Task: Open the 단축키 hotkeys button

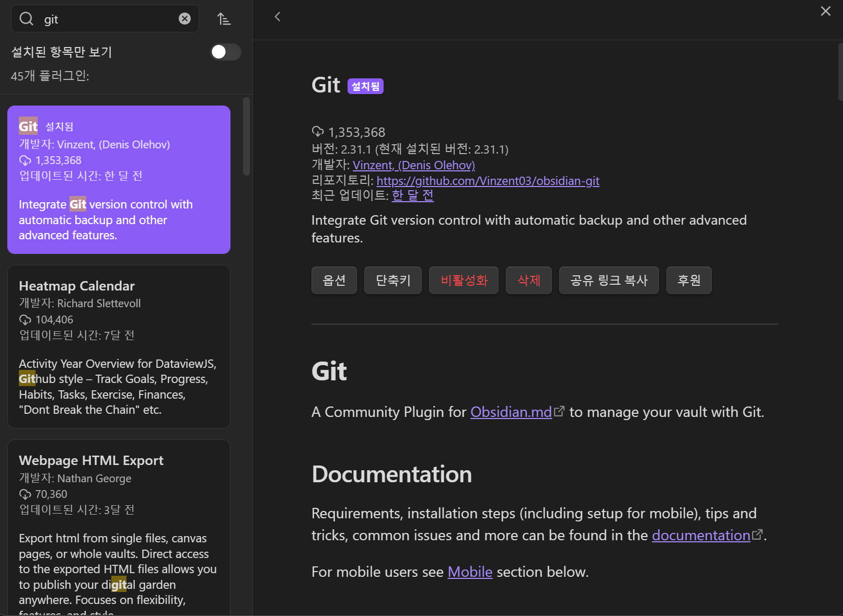Action: coord(393,281)
